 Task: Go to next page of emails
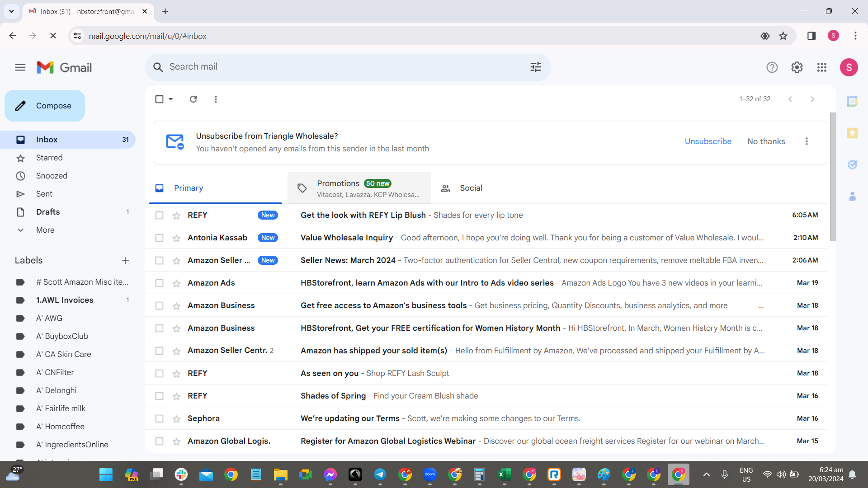(x=812, y=99)
